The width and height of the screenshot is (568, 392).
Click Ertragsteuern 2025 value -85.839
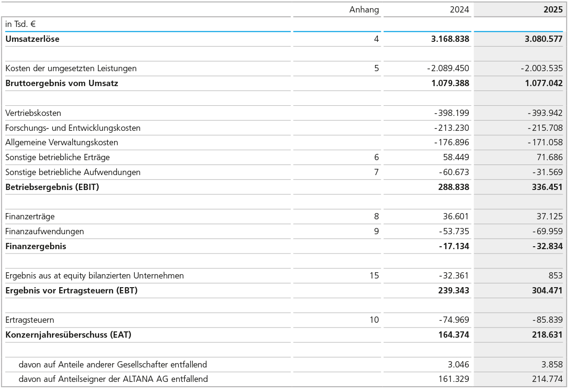[547, 320]
